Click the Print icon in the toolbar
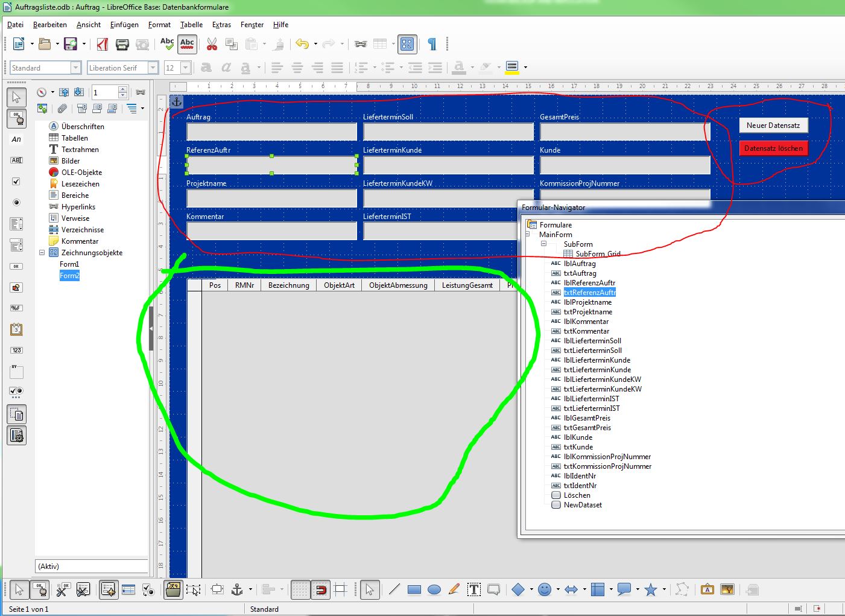Image resolution: width=845 pixels, height=616 pixels. [x=122, y=44]
